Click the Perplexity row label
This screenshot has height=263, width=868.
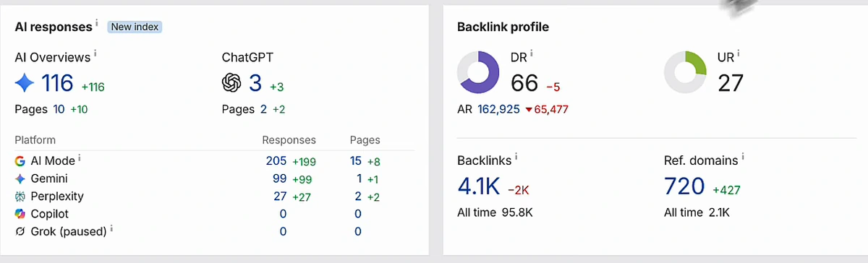coord(56,197)
